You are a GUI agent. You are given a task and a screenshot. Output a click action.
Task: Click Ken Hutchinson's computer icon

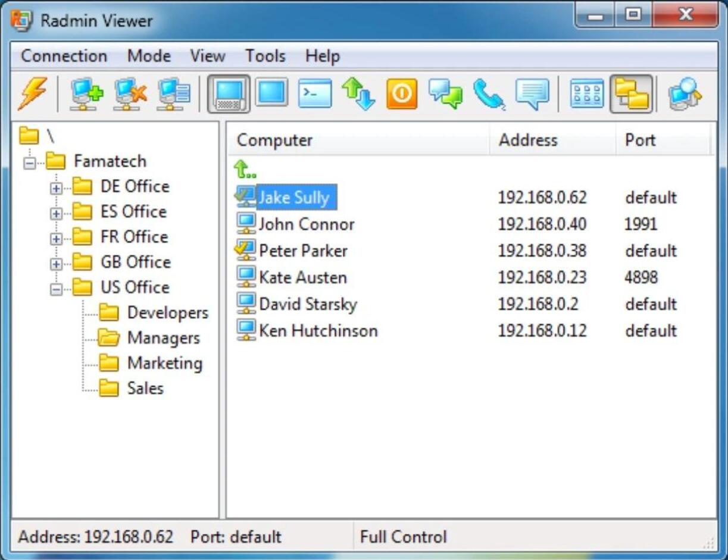pos(246,330)
